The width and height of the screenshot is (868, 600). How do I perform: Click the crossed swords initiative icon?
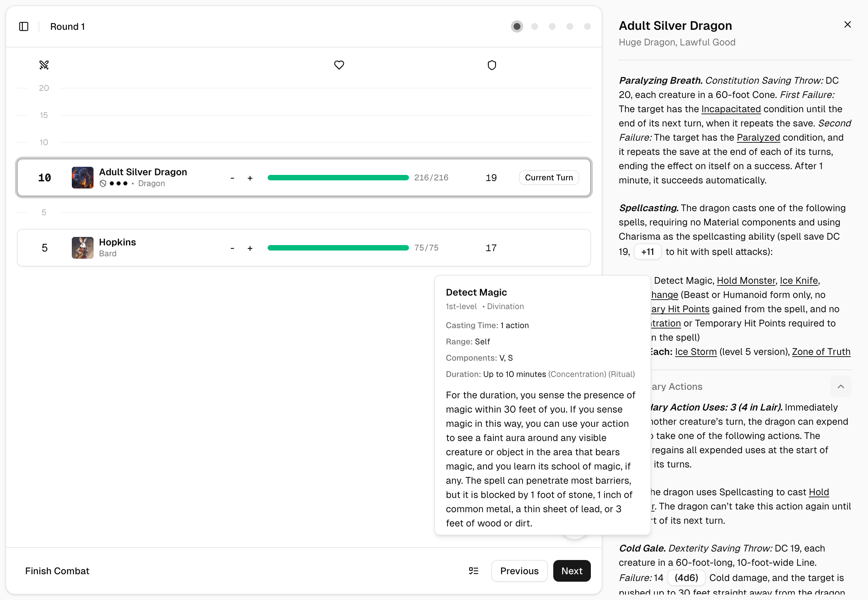point(44,65)
